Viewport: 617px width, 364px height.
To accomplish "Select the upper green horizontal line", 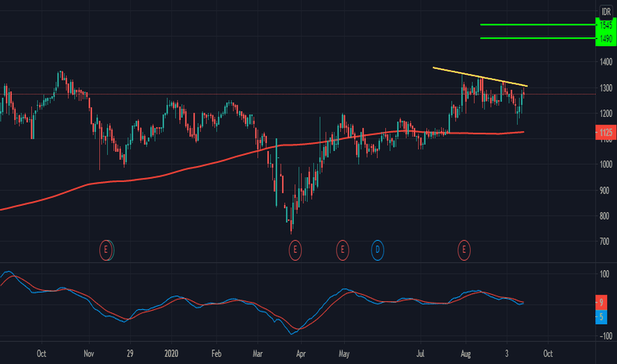I will pyautogui.click(x=538, y=24).
